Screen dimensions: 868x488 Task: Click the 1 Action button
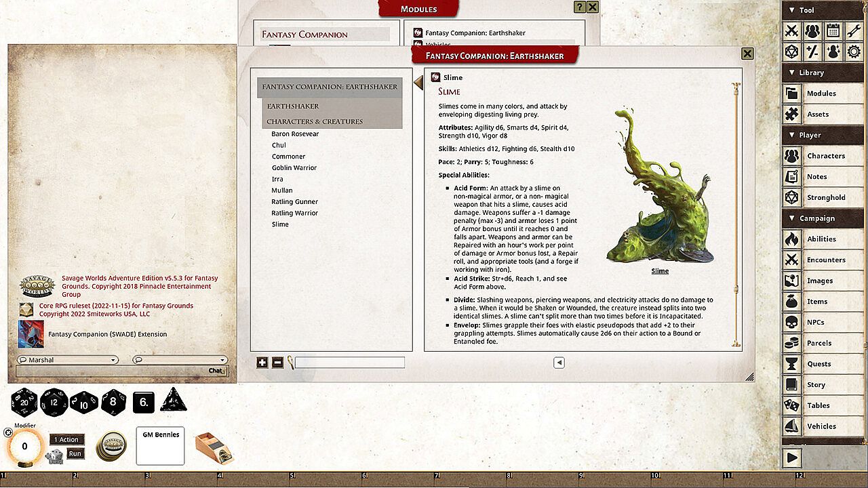[67, 439]
